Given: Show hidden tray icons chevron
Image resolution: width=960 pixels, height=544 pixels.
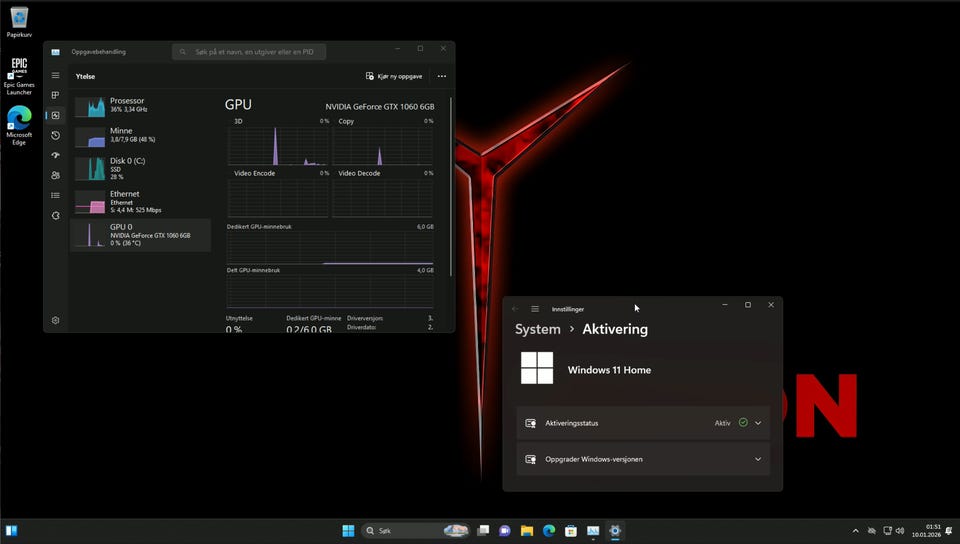Looking at the screenshot, I should point(855,531).
